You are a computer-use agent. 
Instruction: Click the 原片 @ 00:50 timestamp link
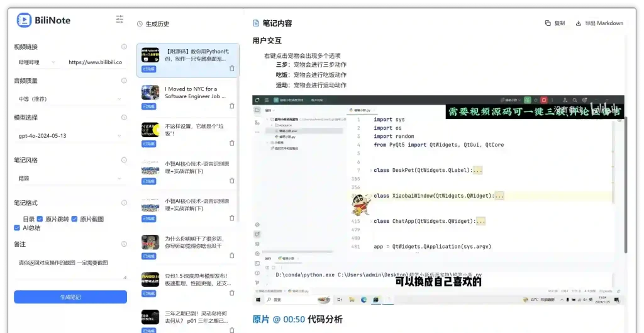pyautogui.click(x=279, y=319)
